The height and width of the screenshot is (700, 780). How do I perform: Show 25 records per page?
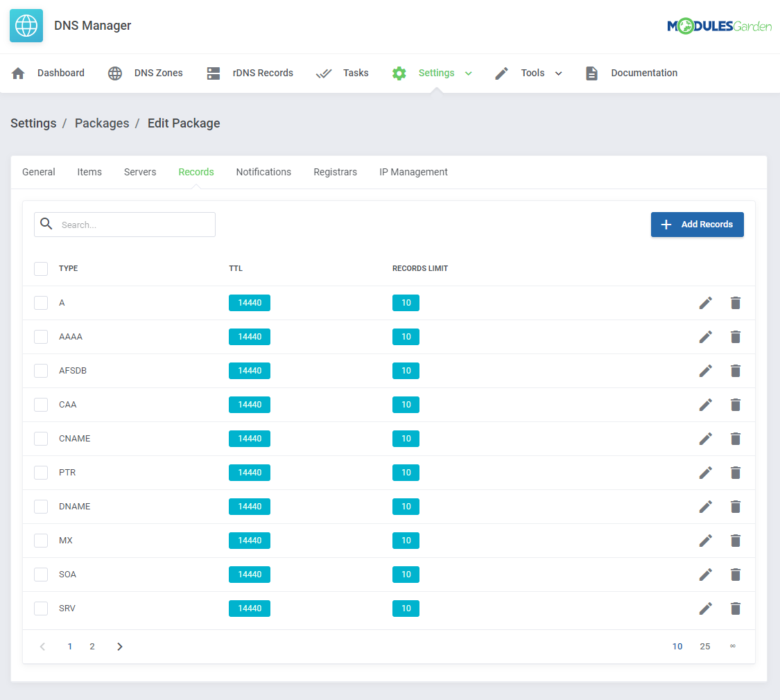pyautogui.click(x=705, y=647)
